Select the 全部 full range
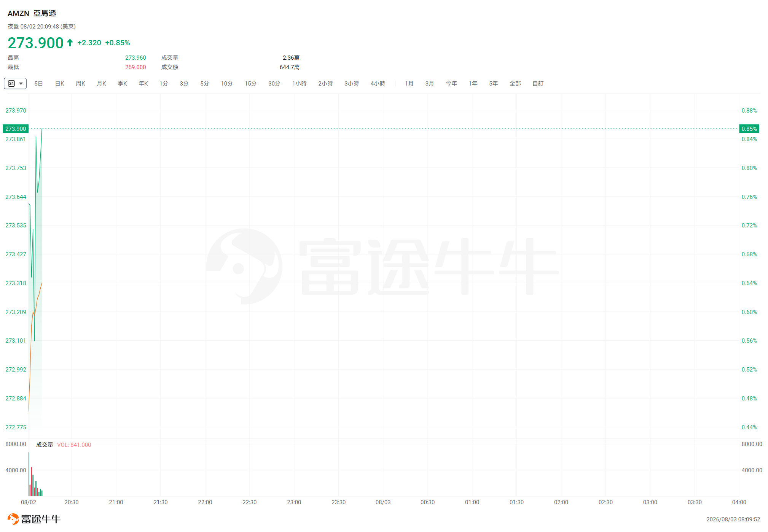Viewport: 768px width, 532px height. pos(515,83)
